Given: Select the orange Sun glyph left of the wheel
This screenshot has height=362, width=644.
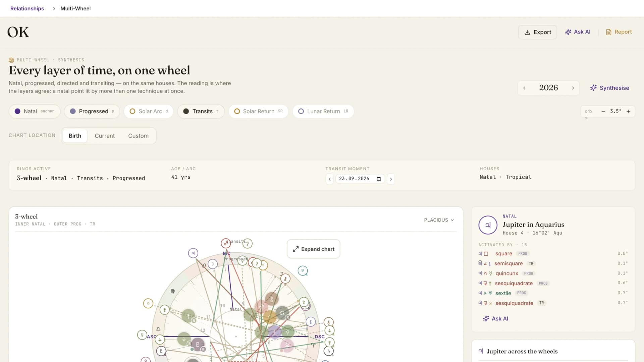Looking at the screenshot, I should (148, 303).
